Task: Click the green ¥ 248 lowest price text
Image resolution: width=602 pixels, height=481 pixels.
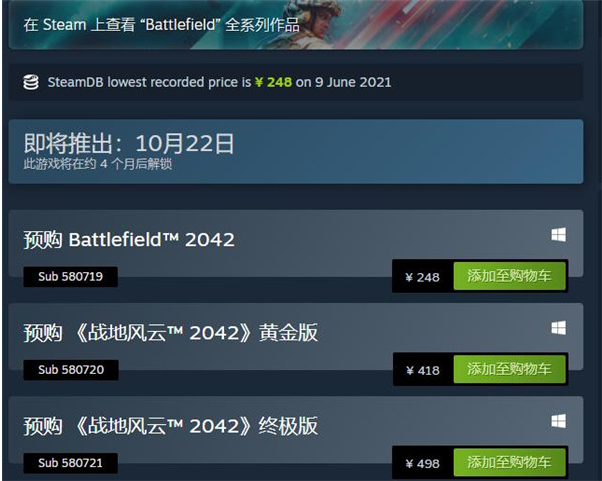Action: pos(273,82)
